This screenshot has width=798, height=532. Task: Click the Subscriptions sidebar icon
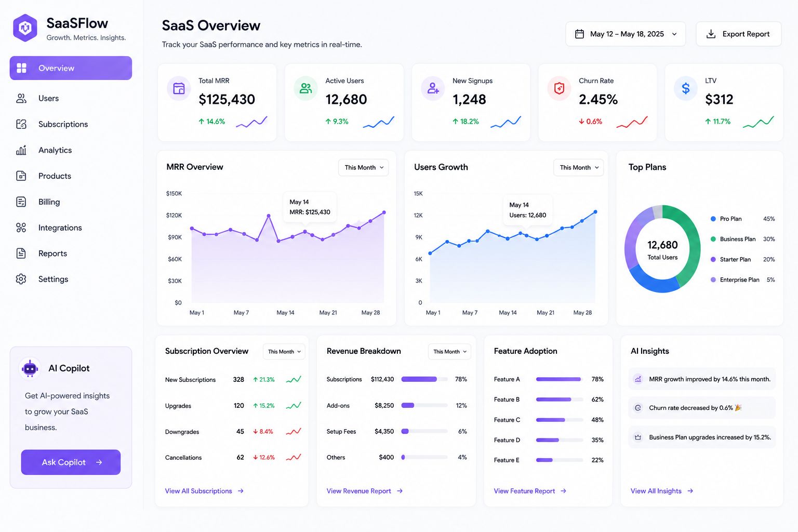[21, 124]
